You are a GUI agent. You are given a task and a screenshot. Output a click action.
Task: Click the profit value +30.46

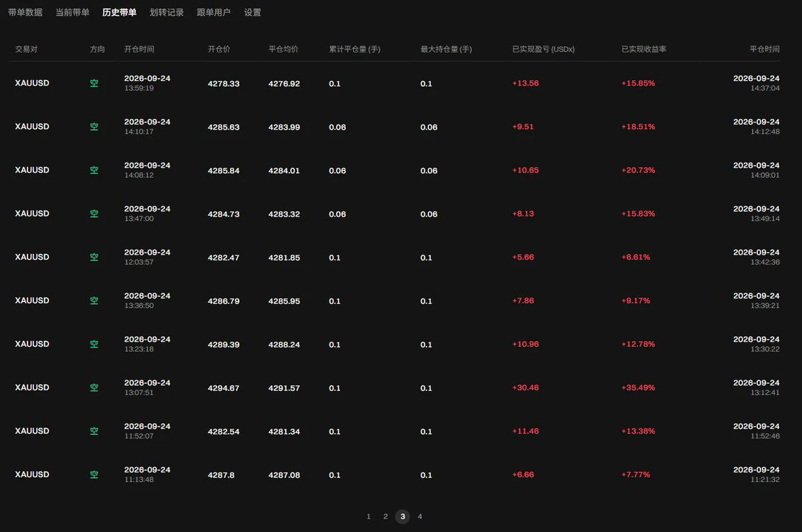(525, 388)
